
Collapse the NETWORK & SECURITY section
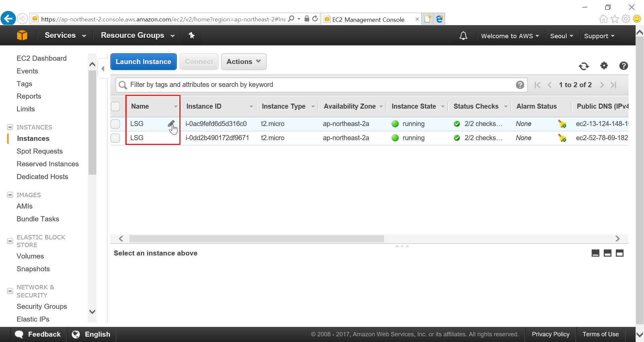click(10, 291)
